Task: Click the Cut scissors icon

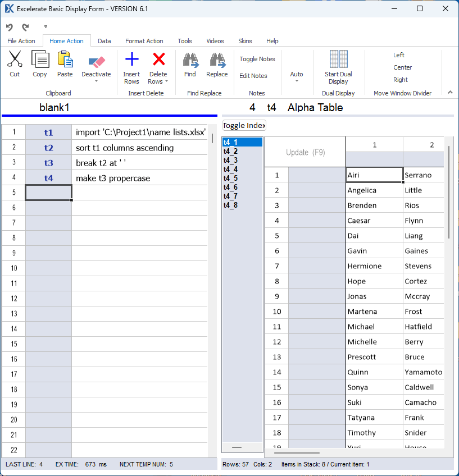Action: [x=15, y=59]
